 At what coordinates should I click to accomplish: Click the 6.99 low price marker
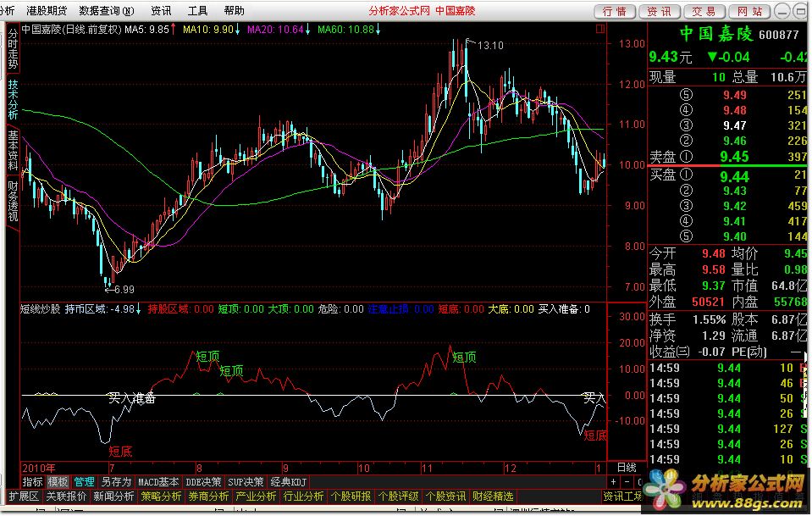124,289
